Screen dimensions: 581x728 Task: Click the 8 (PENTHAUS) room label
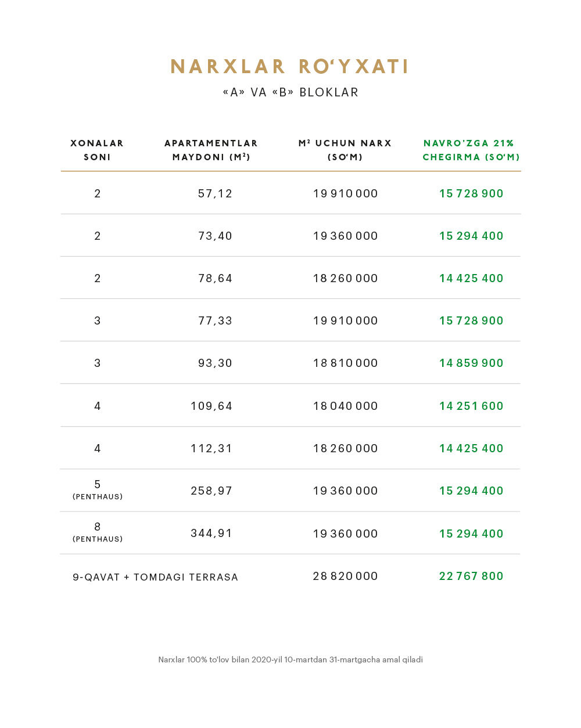tap(98, 532)
